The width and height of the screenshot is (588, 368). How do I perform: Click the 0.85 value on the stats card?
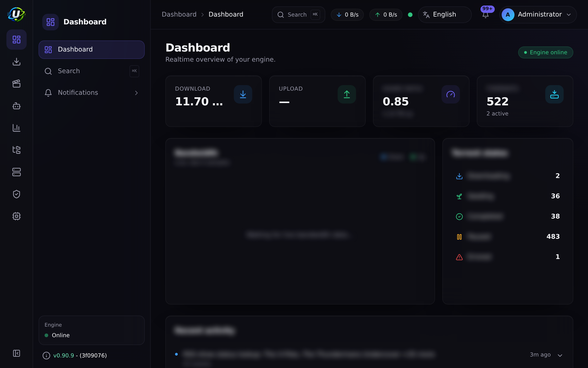point(396,101)
